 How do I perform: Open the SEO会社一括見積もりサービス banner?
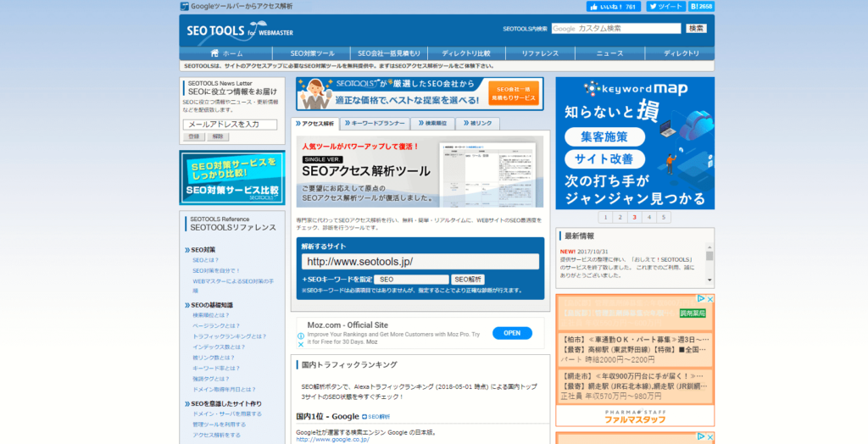(x=420, y=93)
